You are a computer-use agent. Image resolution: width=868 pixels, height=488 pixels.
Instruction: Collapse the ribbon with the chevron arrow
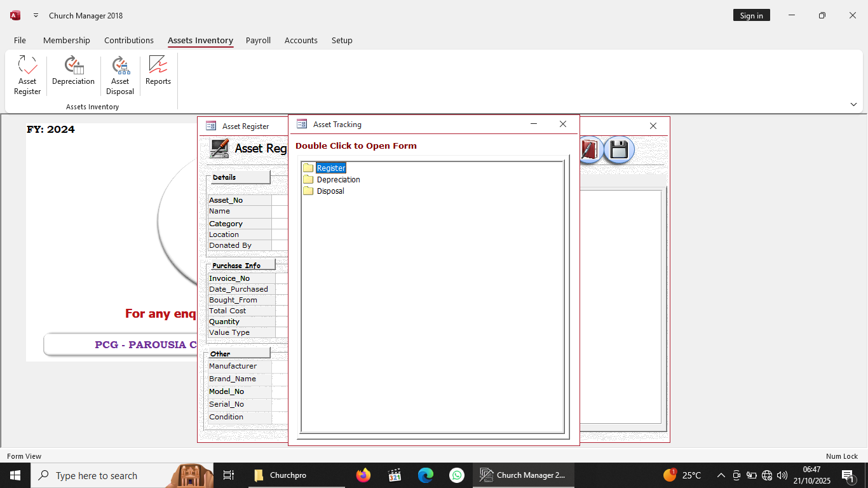[853, 104]
